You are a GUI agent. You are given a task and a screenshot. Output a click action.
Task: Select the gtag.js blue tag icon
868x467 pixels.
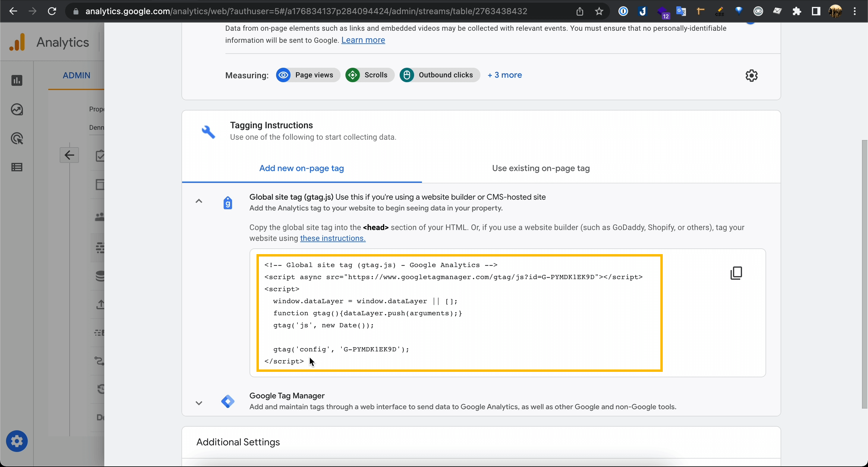tap(228, 203)
